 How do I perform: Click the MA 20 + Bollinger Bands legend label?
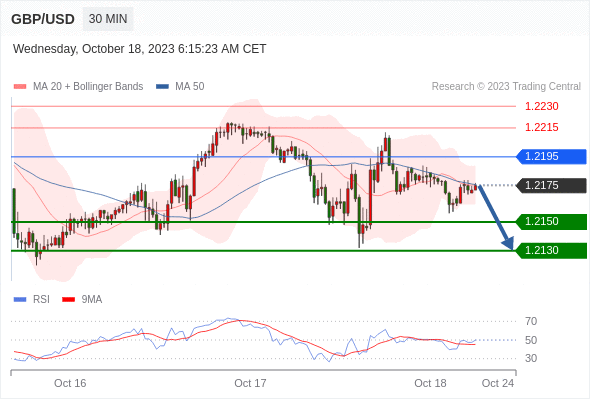(x=88, y=87)
